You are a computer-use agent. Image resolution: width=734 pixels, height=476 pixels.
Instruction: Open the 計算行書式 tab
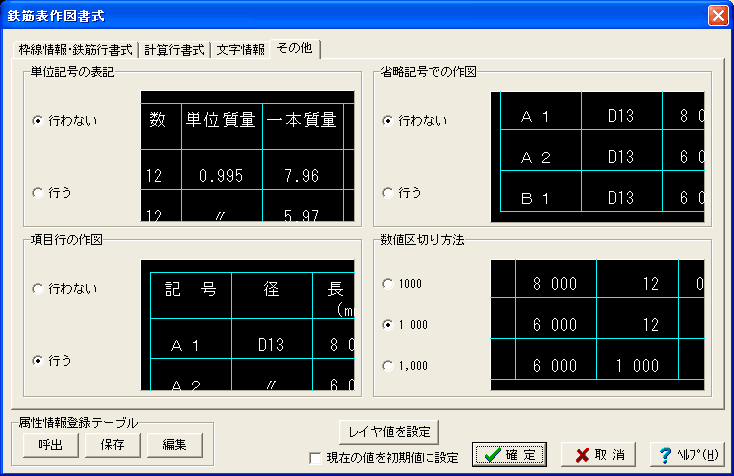coord(174,50)
